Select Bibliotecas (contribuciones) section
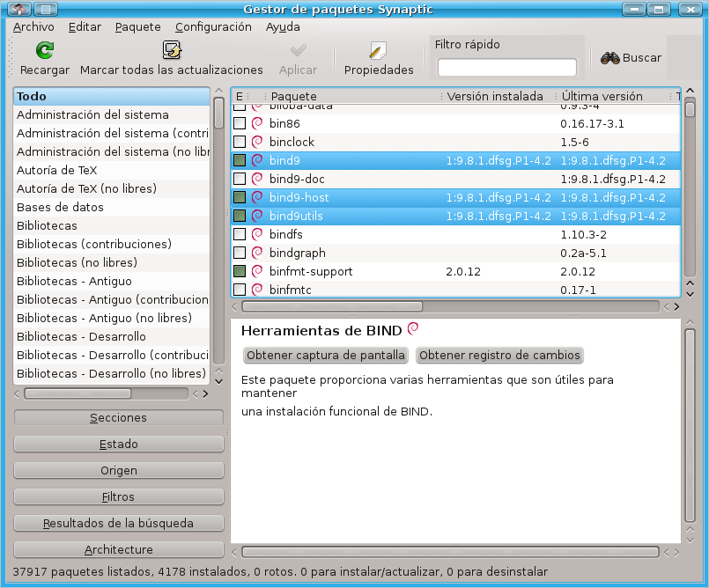Viewport: 709px width, 588px height. tap(112, 244)
